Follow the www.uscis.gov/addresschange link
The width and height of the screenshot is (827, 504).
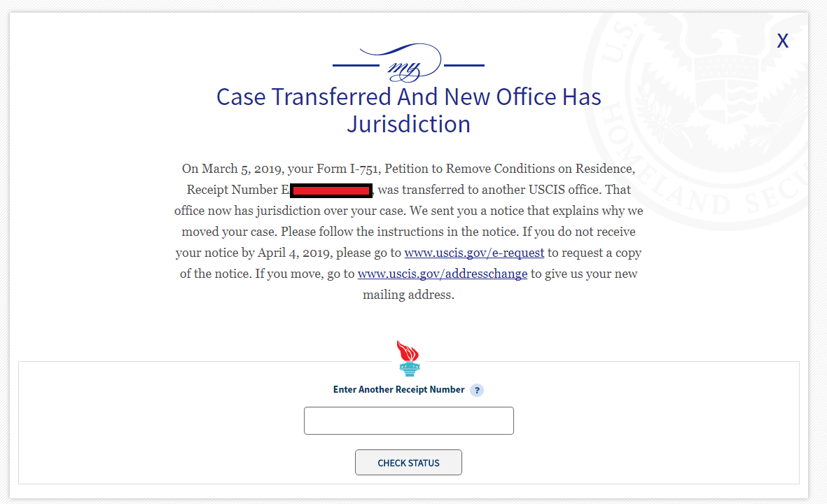tap(443, 274)
